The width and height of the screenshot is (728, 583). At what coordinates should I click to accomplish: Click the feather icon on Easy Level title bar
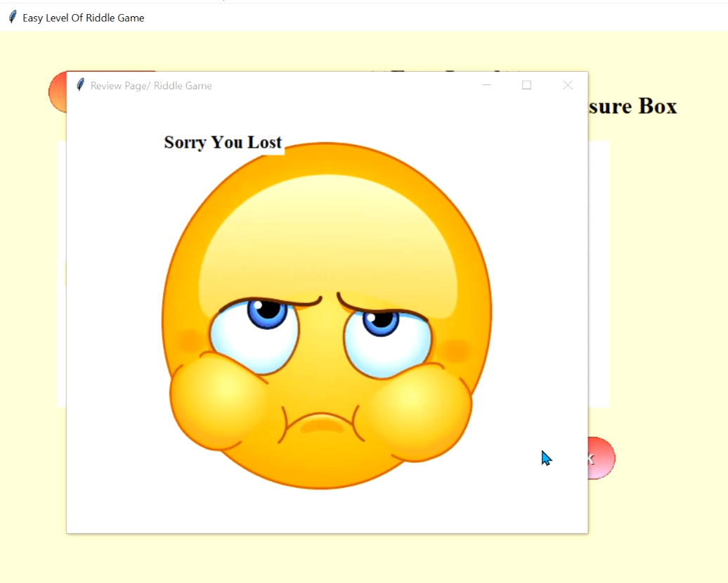pyautogui.click(x=11, y=17)
